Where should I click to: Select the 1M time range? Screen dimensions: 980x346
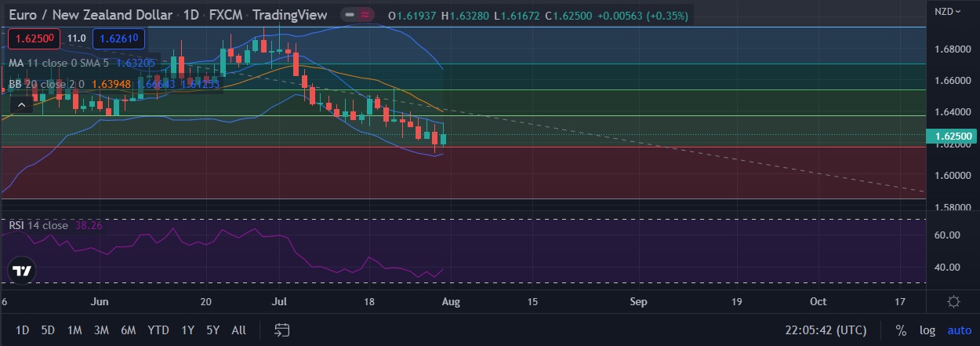pos(74,330)
